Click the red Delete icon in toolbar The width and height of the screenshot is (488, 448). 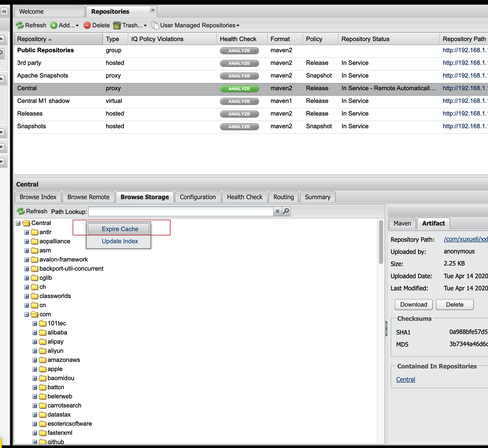(x=87, y=25)
